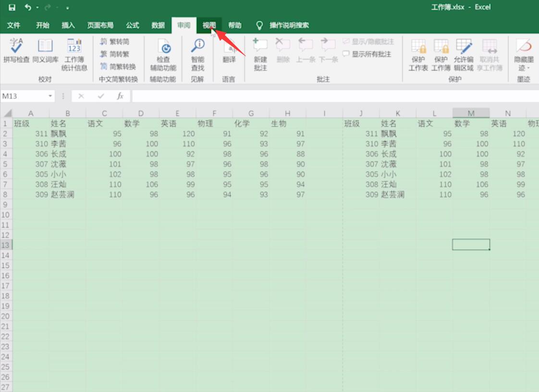Click 简转繁 conversion button
The width and height of the screenshot is (539, 392).
(115, 54)
